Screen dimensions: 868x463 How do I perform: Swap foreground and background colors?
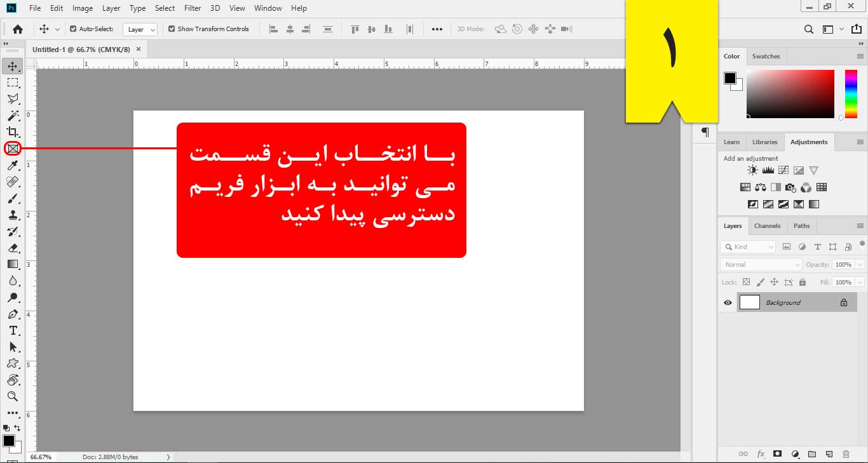pos(17,428)
